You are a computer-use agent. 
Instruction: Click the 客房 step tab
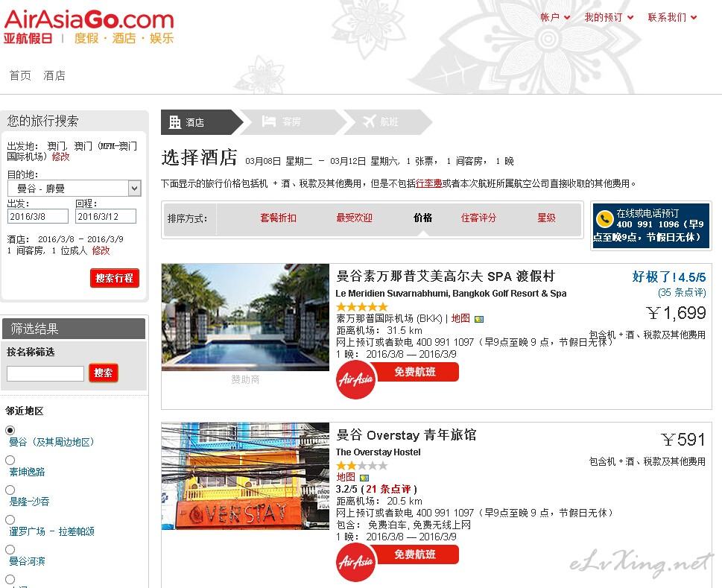(x=292, y=122)
